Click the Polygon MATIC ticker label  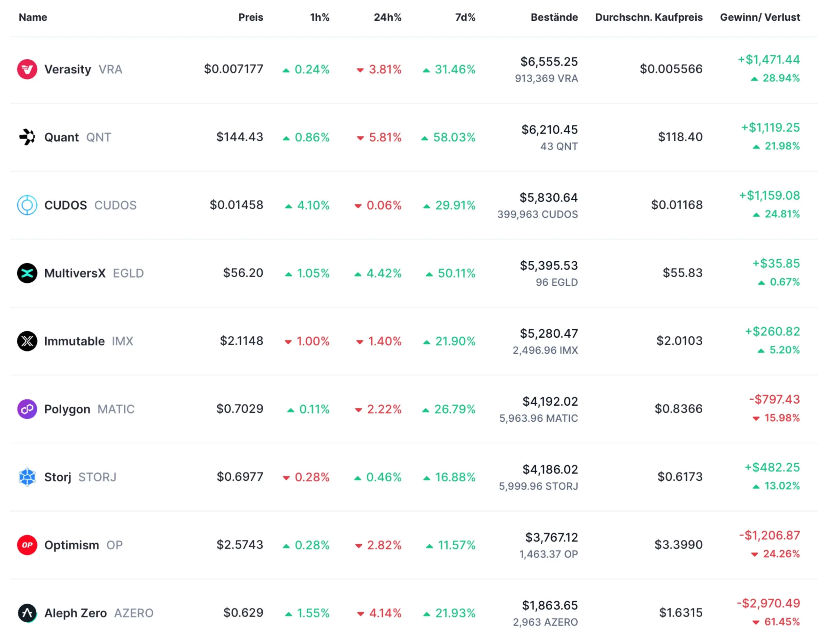116,409
